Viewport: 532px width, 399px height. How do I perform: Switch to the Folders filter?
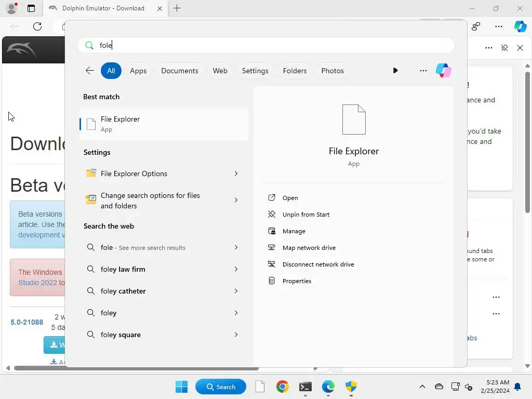(x=295, y=71)
